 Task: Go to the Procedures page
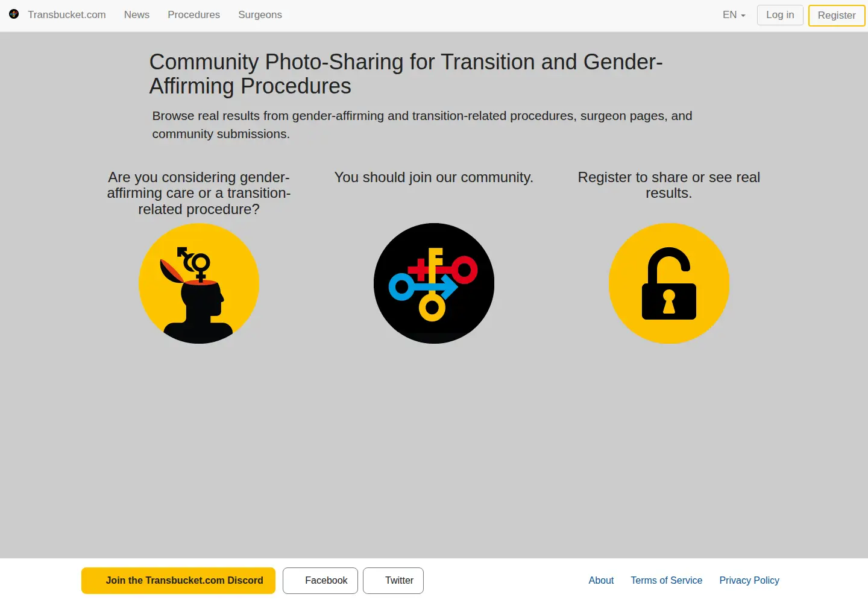[193, 15]
